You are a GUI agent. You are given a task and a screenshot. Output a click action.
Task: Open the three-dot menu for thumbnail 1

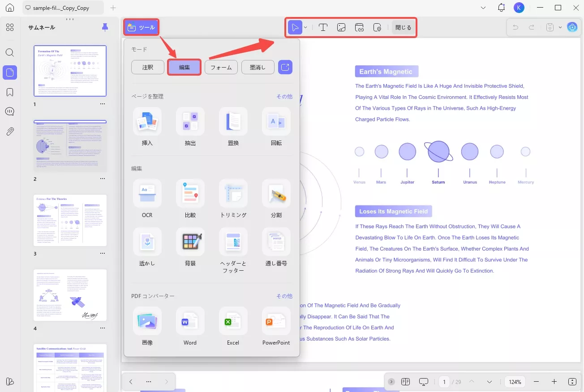[x=103, y=104]
